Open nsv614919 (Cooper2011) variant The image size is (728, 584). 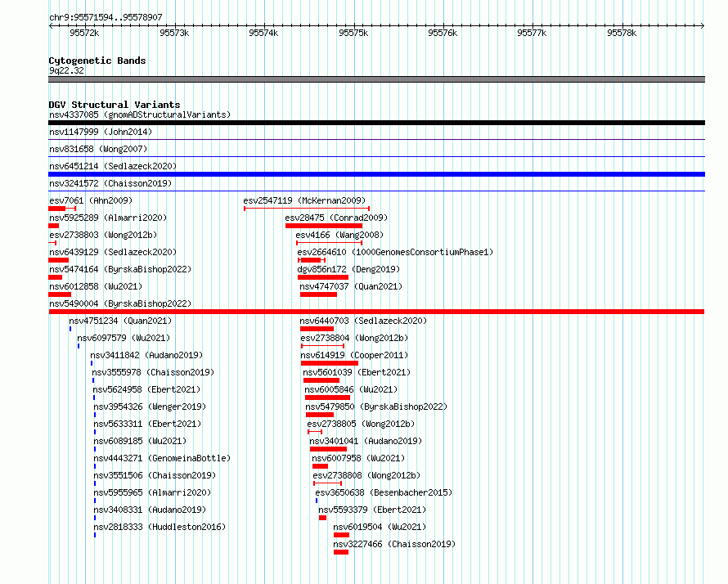click(x=355, y=355)
